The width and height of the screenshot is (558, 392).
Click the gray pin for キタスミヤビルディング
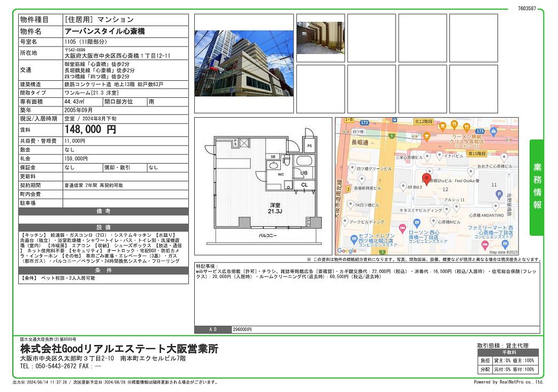pos(447,209)
